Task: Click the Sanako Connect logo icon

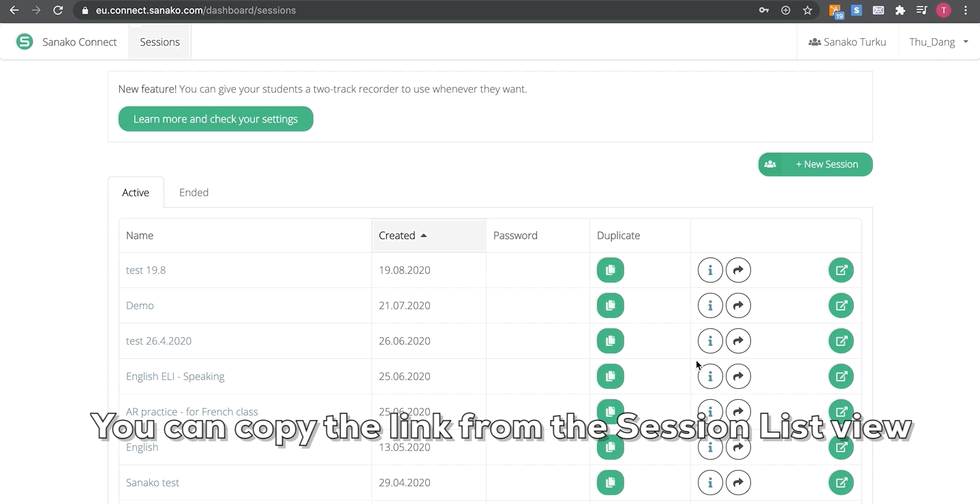Action: click(25, 42)
